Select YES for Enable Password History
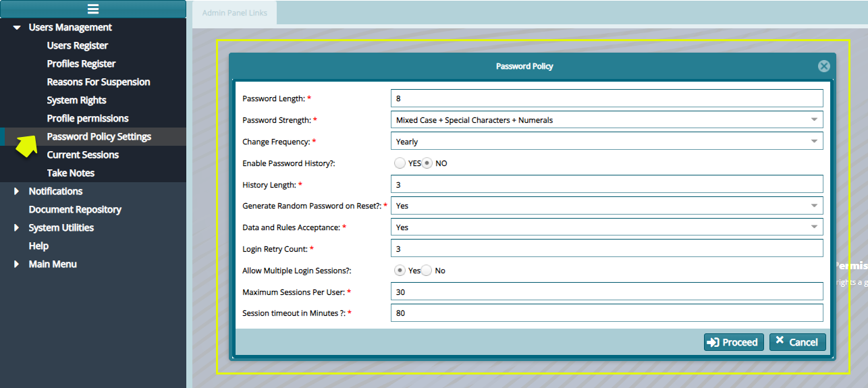Image resolution: width=868 pixels, height=388 pixels. 400,163
